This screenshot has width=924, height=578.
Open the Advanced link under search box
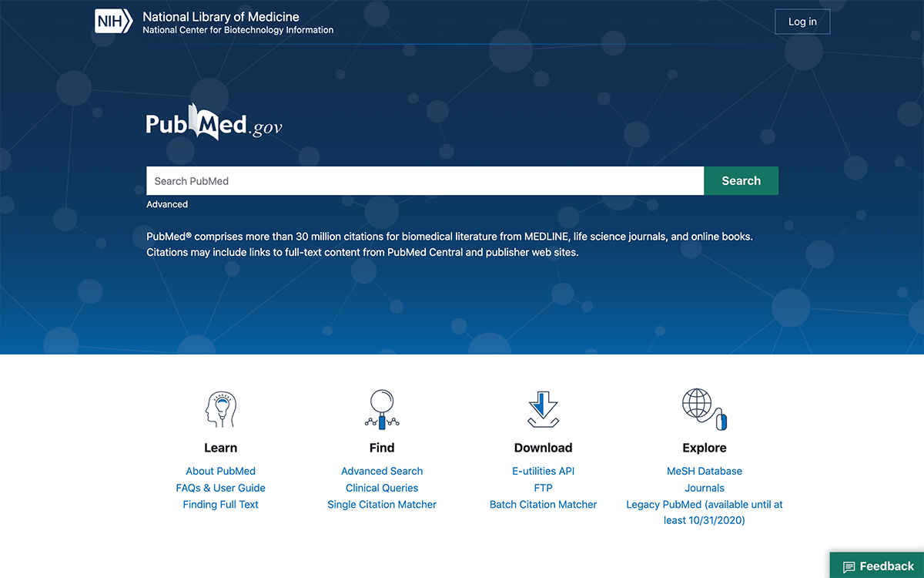coord(167,204)
